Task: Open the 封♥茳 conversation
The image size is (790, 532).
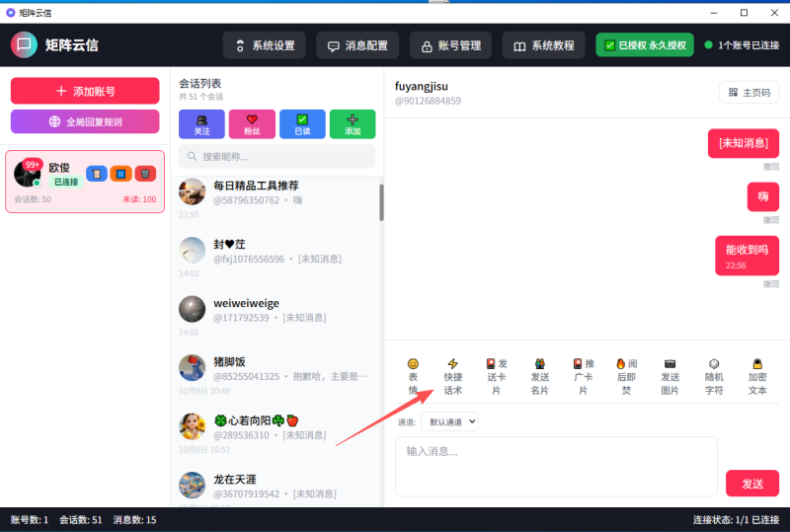Action: [277, 259]
